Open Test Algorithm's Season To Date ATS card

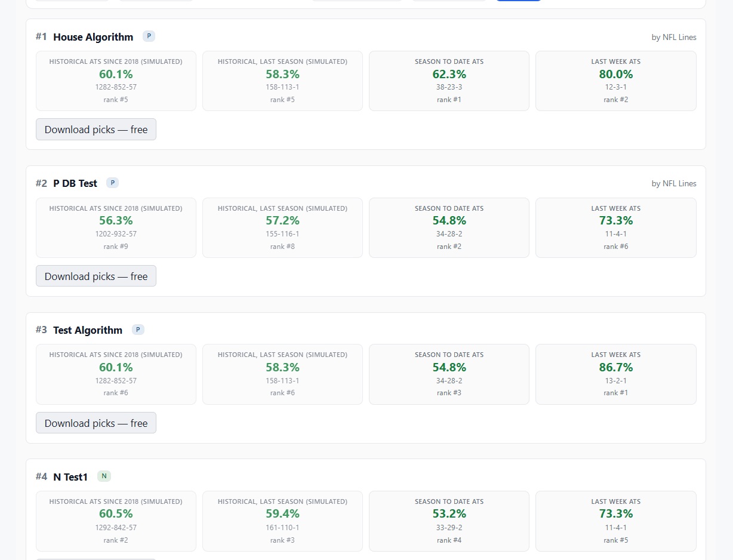point(449,374)
